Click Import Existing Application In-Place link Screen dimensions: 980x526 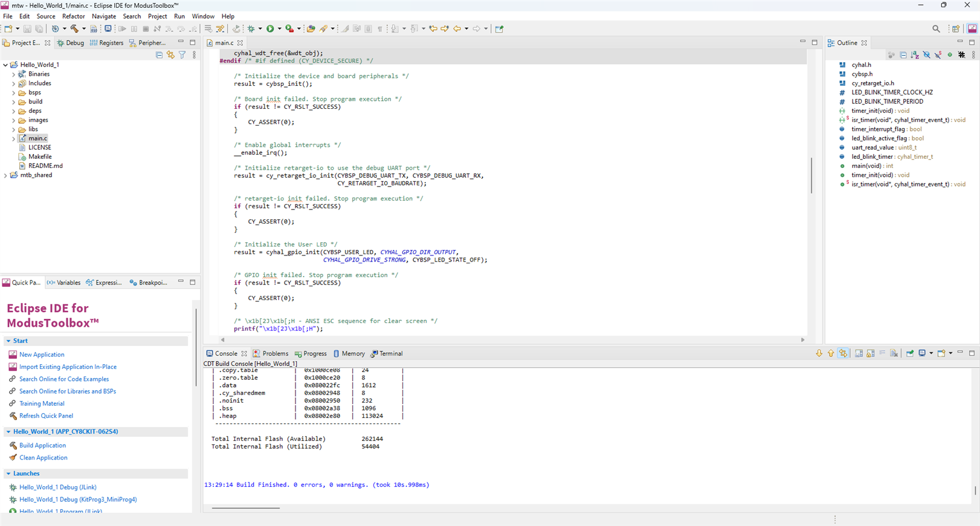pyautogui.click(x=68, y=367)
